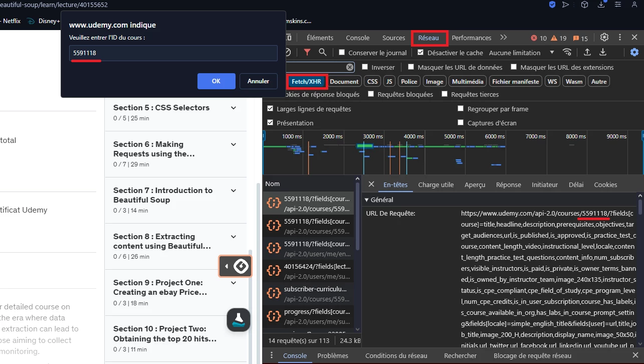Uncheck Présentation checkbox
Screen dimensions: 644x364
(x=270, y=123)
